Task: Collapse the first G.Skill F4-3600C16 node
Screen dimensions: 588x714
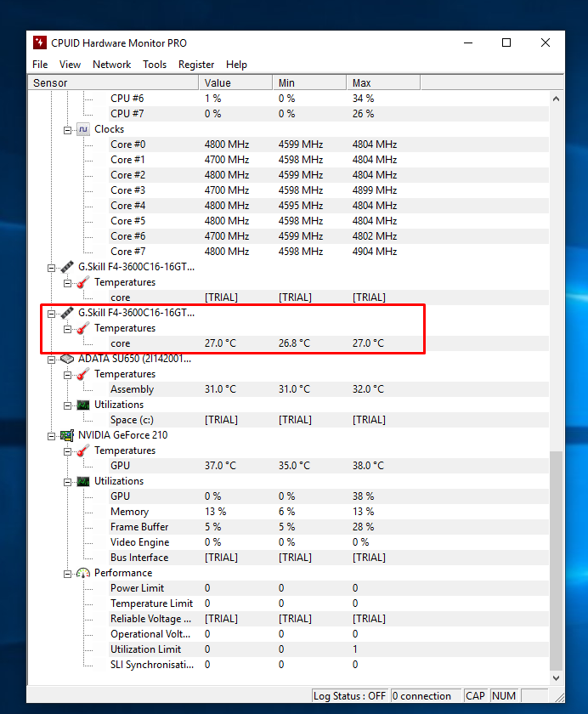Action: [52, 268]
